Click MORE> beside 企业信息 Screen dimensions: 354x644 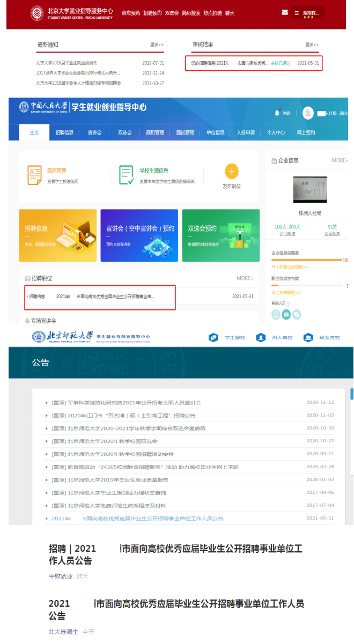(340, 160)
